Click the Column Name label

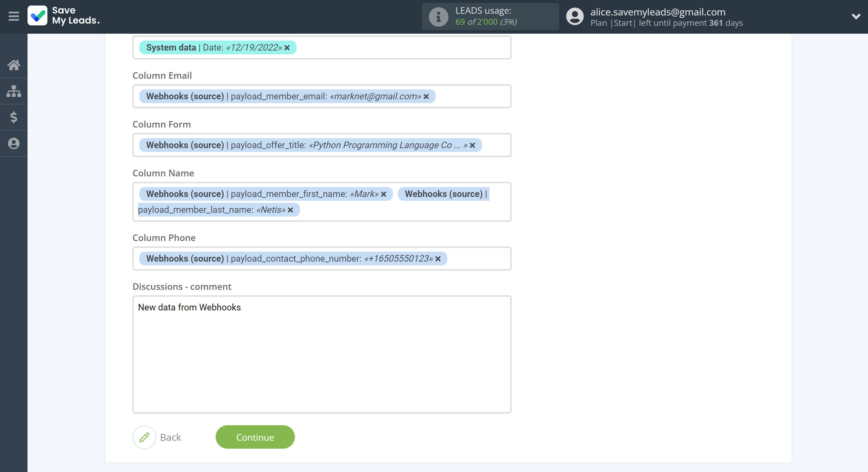163,173
